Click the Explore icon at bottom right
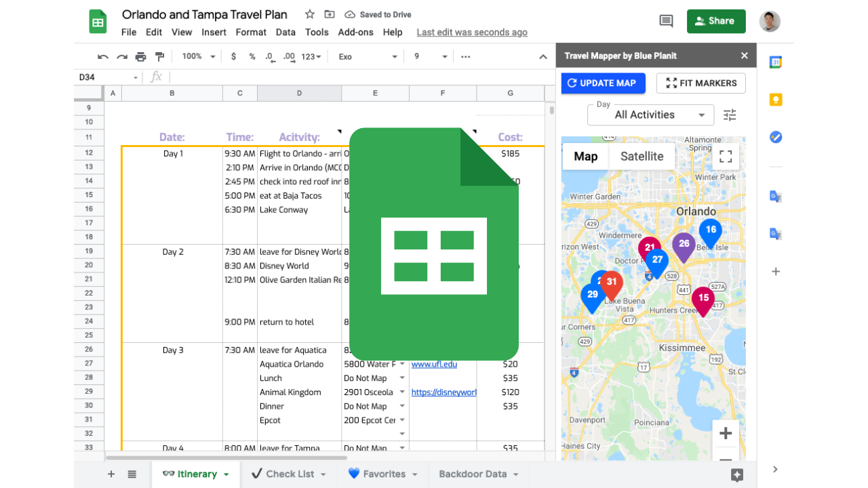This screenshot has height=488, width=868. (x=737, y=475)
